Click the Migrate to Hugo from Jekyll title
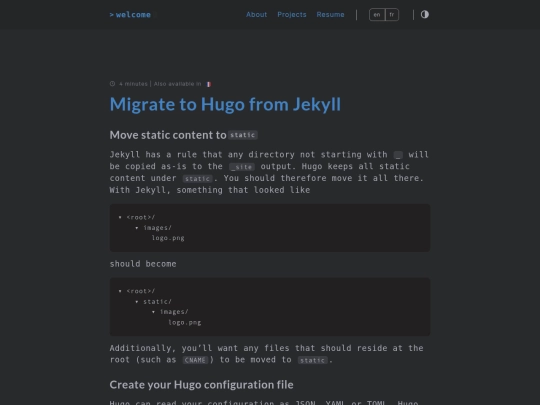The width and height of the screenshot is (540, 405). [x=225, y=104]
